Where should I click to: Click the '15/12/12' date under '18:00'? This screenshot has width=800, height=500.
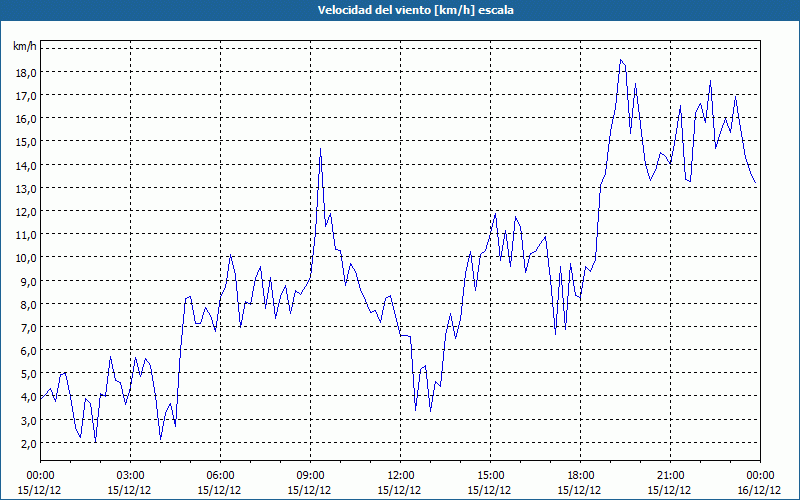579,490
